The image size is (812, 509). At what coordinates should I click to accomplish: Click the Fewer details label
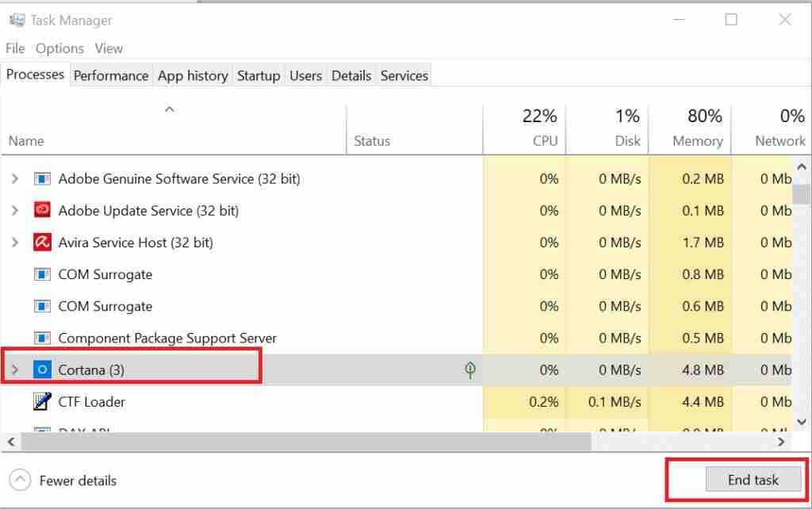point(77,480)
